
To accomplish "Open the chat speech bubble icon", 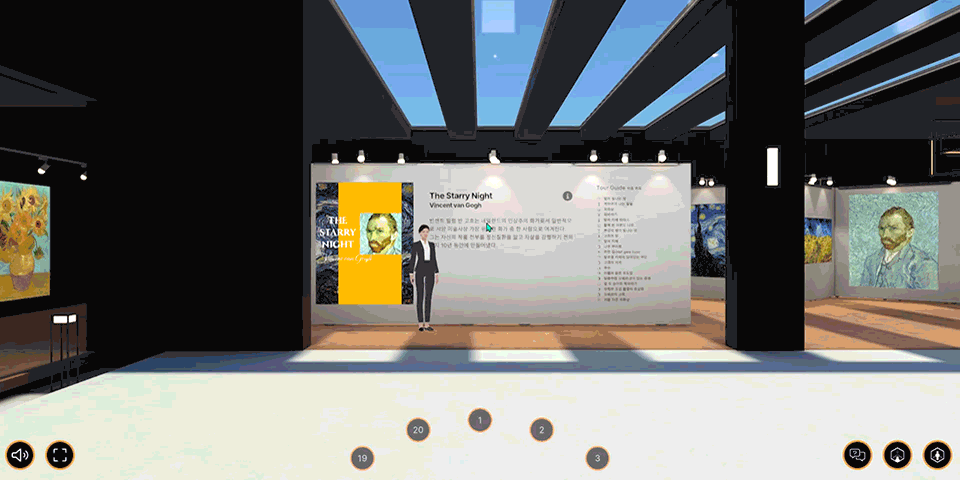I will click(x=857, y=455).
